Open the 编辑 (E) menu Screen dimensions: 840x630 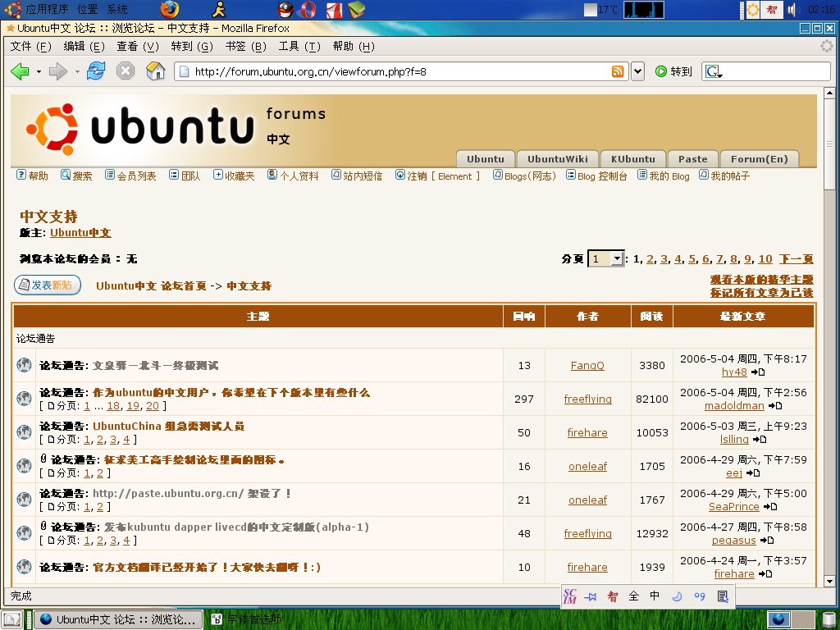click(84, 47)
